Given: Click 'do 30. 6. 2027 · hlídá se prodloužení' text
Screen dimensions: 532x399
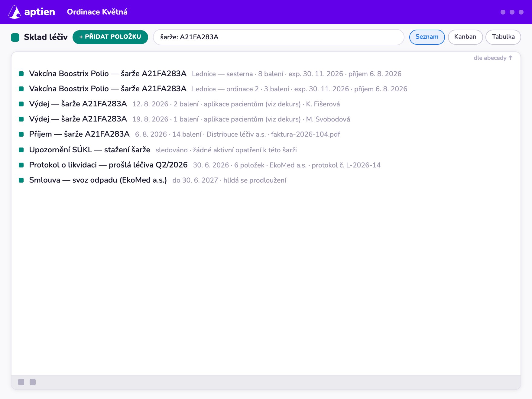Looking at the screenshot, I should (x=229, y=180).
